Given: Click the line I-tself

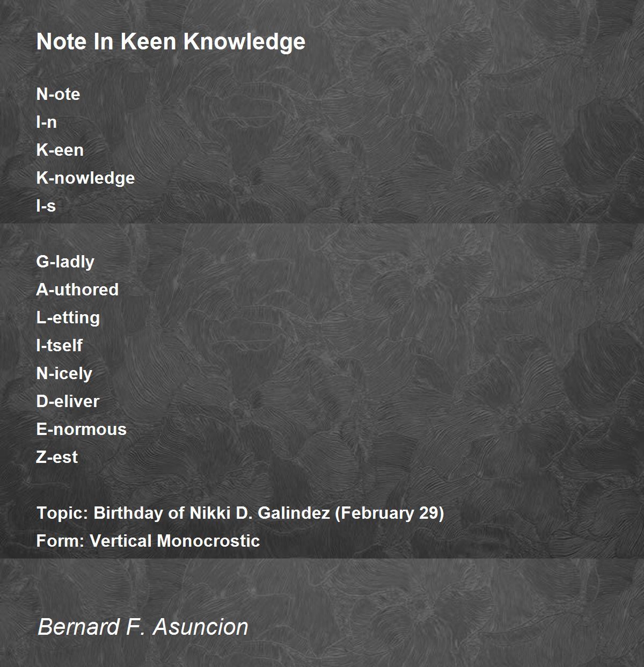Looking at the screenshot, I should coord(59,345).
